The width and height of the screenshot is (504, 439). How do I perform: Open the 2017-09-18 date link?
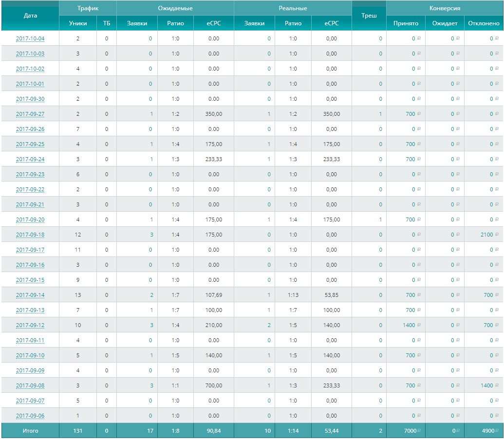tap(30, 235)
